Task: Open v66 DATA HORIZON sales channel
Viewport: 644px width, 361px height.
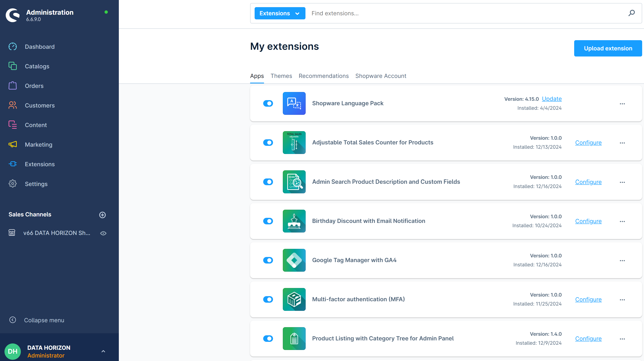Action: tap(57, 233)
